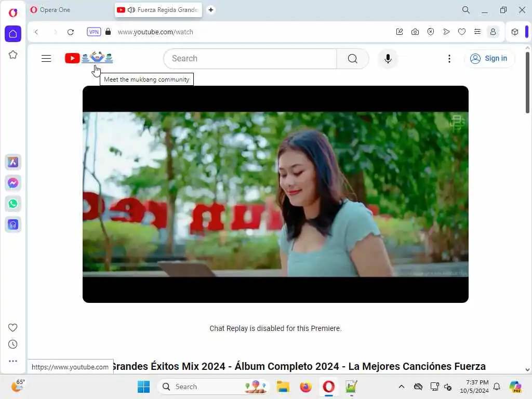
Task: Open the browser profile account icon
Action: [x=493, y=32]
